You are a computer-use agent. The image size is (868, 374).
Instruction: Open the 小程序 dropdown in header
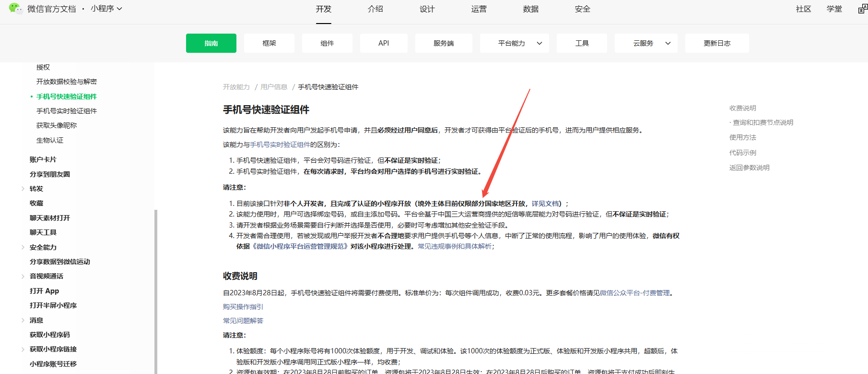(106, 9)
